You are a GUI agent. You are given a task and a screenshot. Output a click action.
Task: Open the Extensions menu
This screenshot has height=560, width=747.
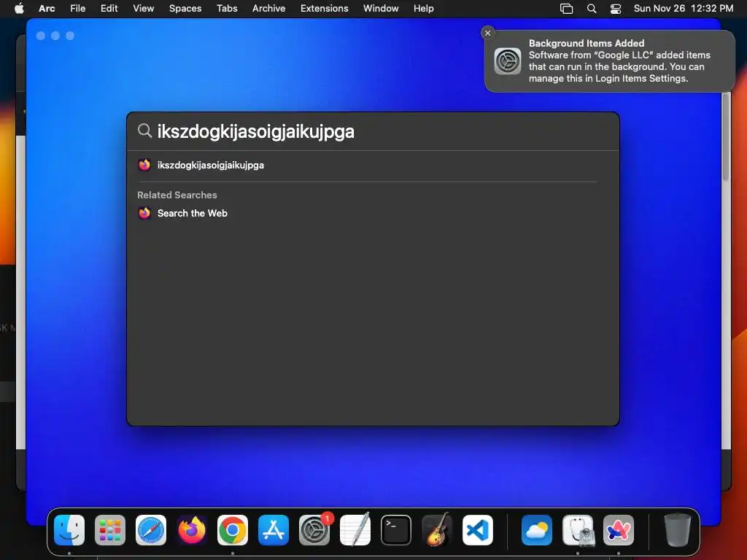[x=325, y=8]
